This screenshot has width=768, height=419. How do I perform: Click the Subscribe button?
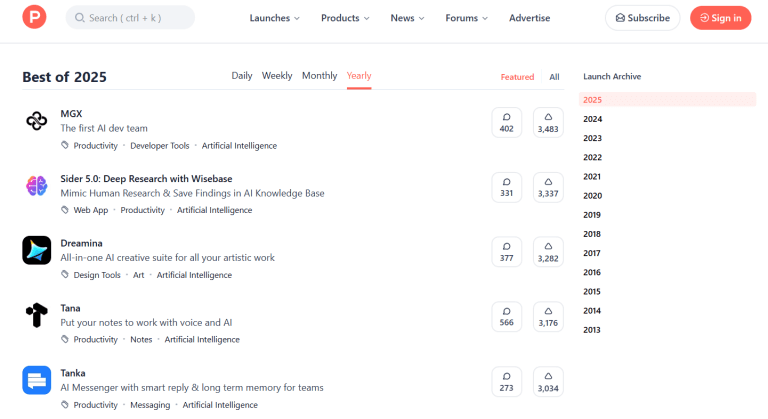pos(643,18)
